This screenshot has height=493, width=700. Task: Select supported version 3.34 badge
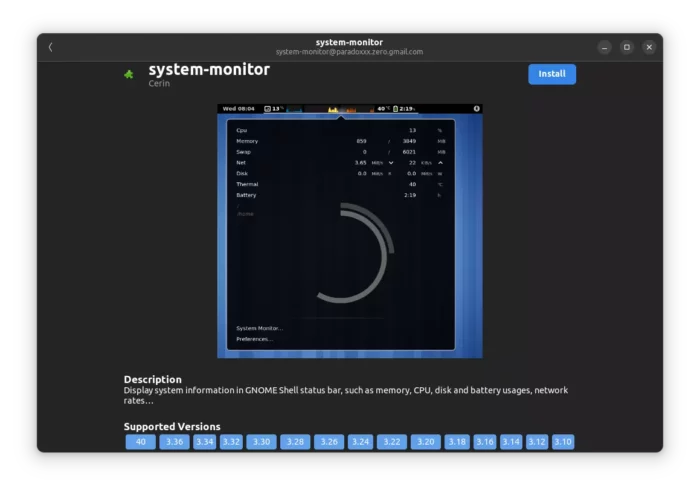pyautogui.click(x=204, y=442)
